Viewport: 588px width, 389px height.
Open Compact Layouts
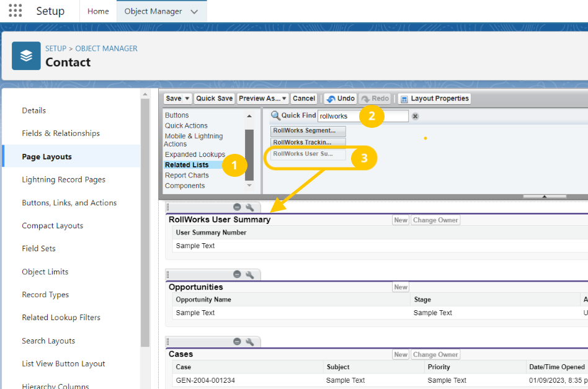pyautogui.click(x=53, y=226)
